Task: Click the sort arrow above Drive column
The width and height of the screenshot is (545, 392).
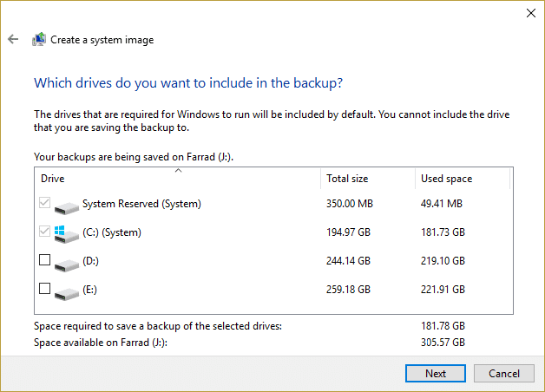Action: coord(178,171)
